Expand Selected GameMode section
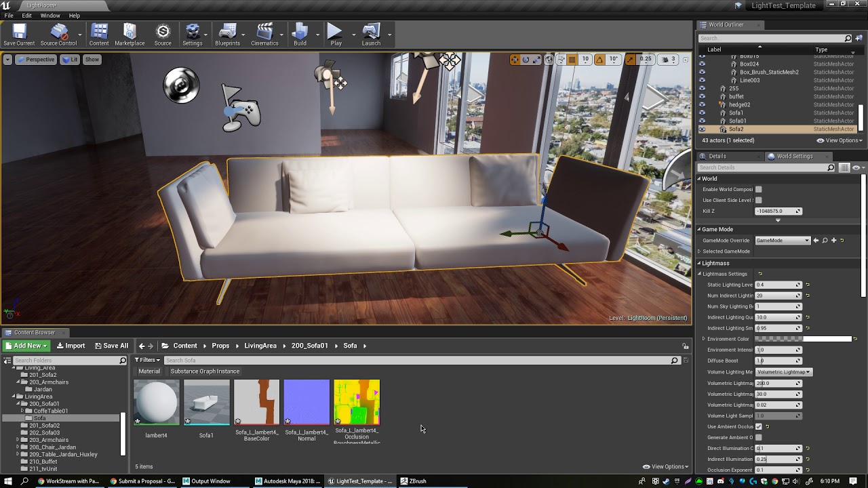Screen dimensions: 868x488 point(699,251)
